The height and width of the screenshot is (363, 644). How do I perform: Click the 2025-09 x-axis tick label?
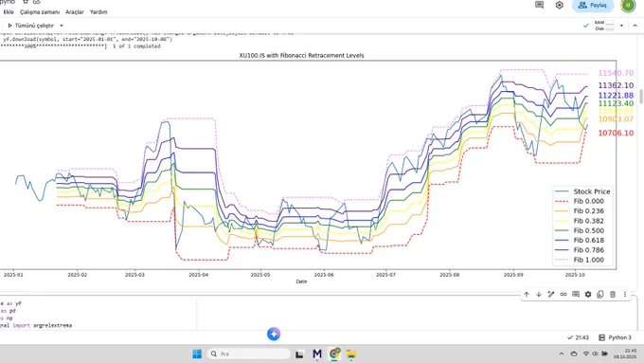pyautogui.click(x=513, y=275)
